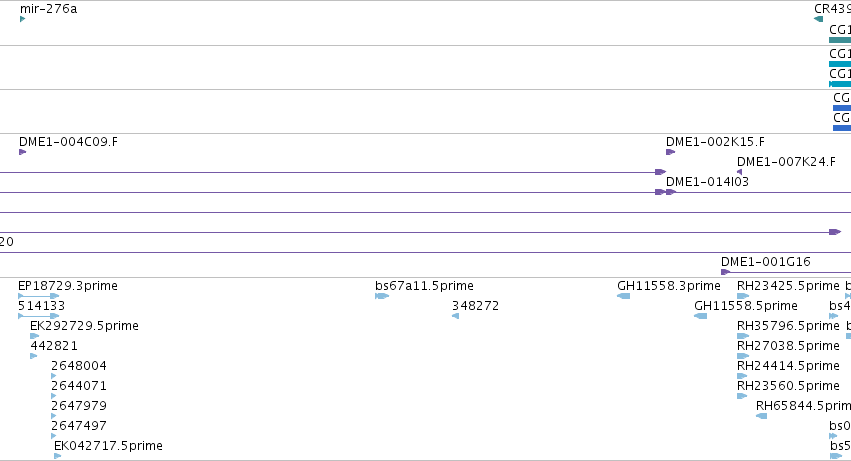Select the blue arrow glyph under 442821
Image resolution: width=851 pixels, height=461 pixels.
(34, 356)
